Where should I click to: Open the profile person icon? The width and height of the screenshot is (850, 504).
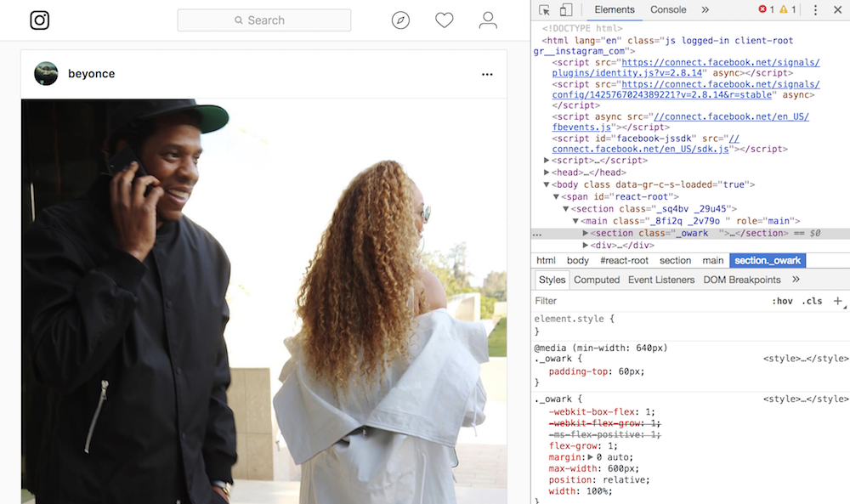(488, 20)
